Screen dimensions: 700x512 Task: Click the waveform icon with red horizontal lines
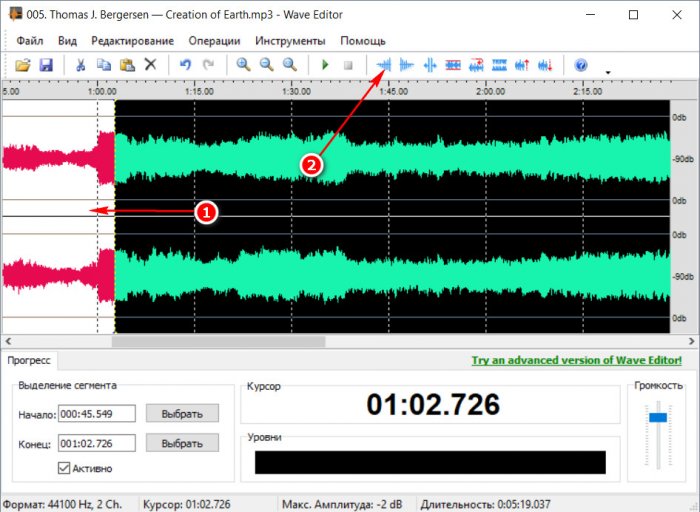click(x=453, y=66)
